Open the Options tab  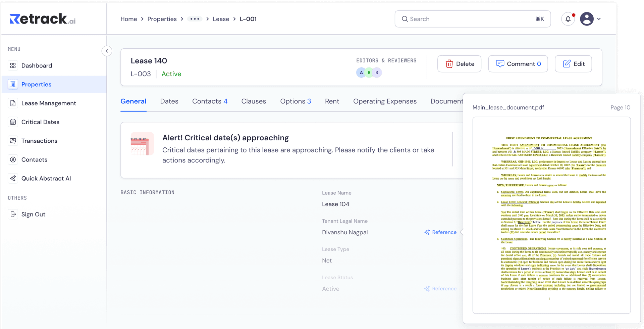(295, 101)
